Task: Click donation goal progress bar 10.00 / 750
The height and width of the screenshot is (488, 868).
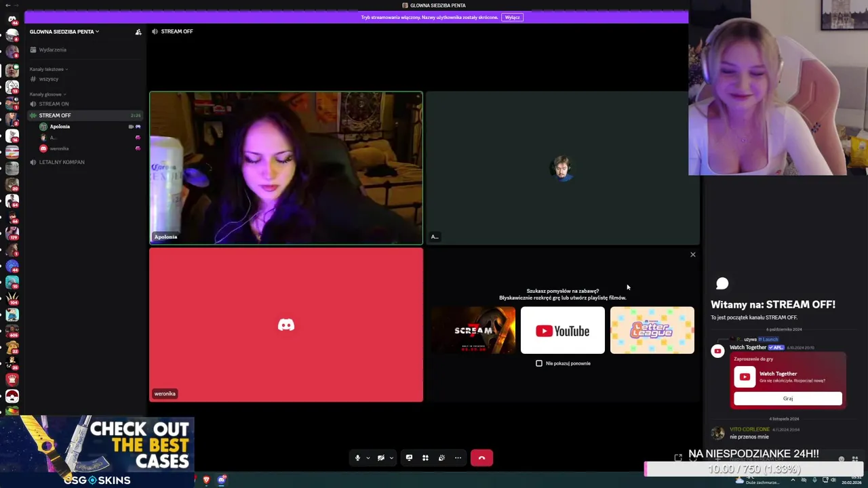Action: [754, 469]
